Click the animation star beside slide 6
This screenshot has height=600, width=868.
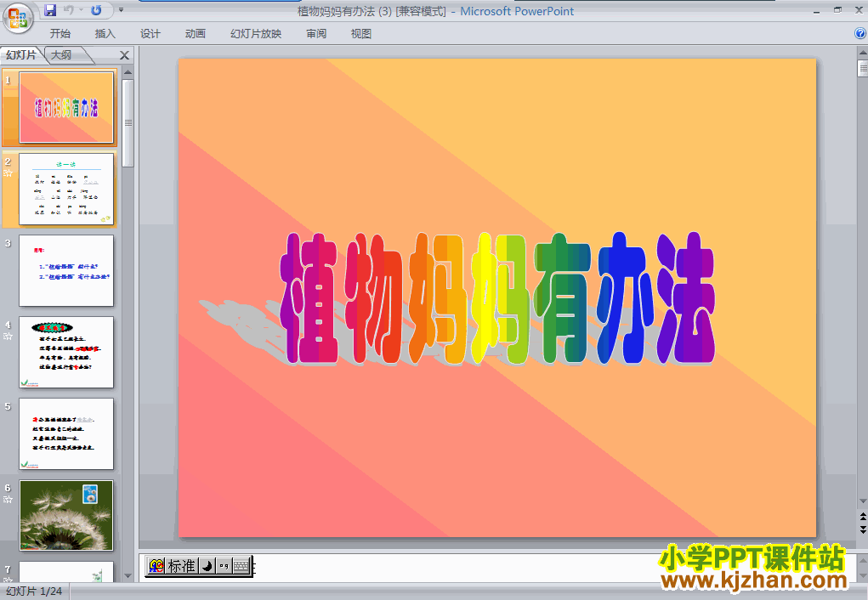tap(8, 499)
